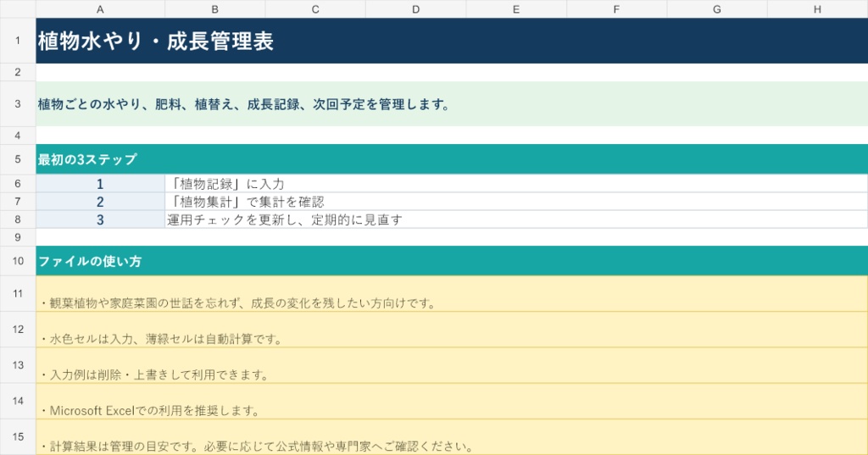Select row 15 header
The image size is (868, 455).
point(18,436)
